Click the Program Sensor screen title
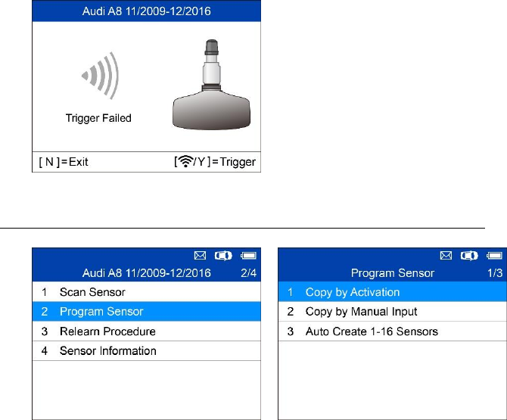This screenshot has width=507, height=420. coord(393,273)
